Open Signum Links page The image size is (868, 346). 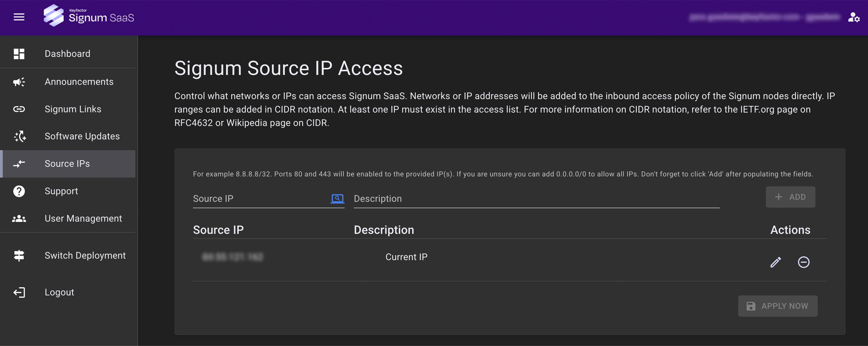click(73, 109)
